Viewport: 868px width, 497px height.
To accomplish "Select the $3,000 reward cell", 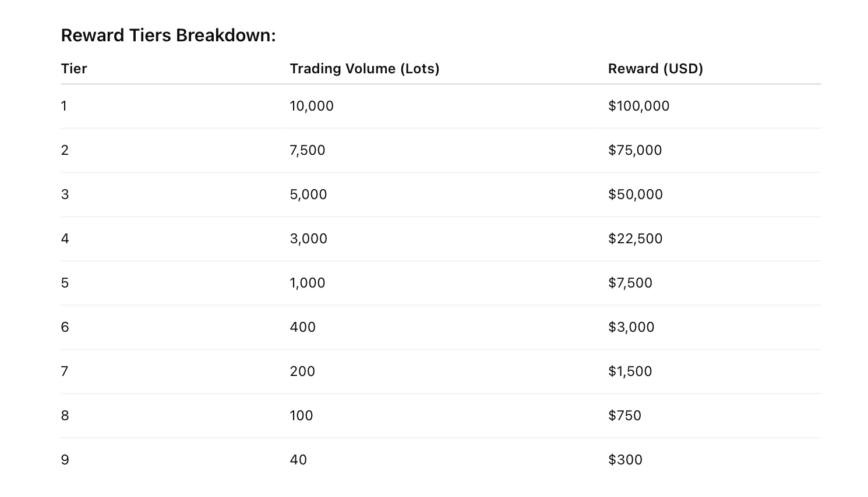I will coord(631,327).
